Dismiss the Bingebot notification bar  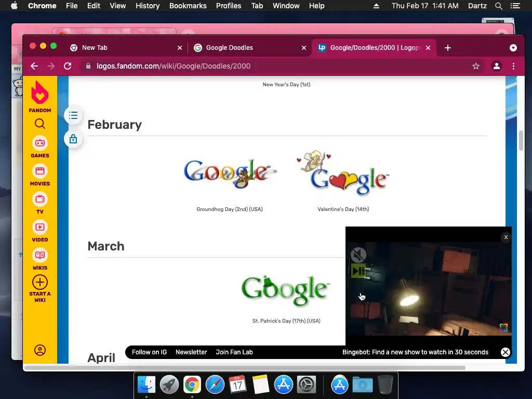pos(505,352)
